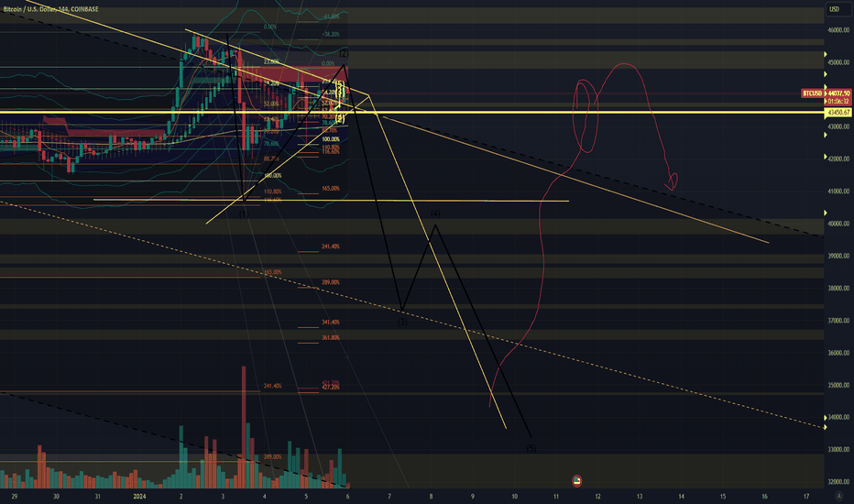The width and height of the screenshot is (854, 504).
Task: Click the 32000.00 price axis value
Action: click(x=838, y=482)
